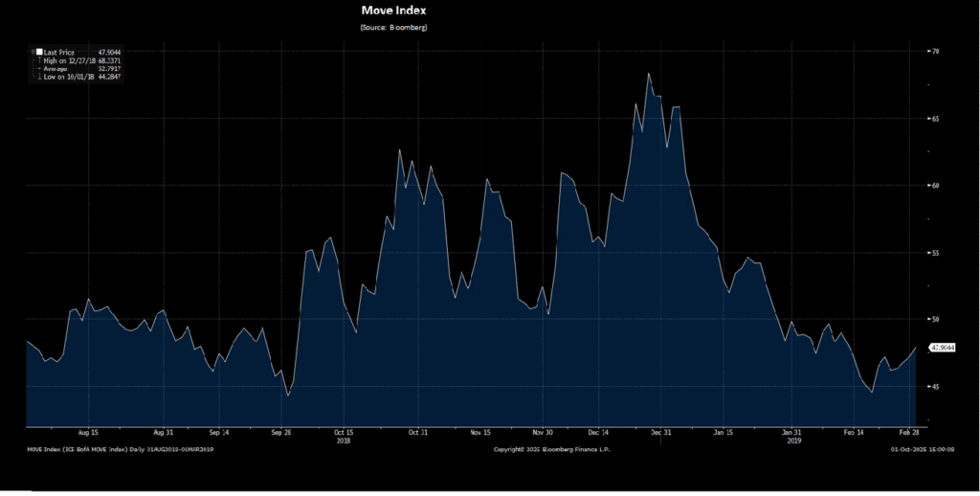Image resolution: width=980 pixels, height=496 pixels.
Task: Click the Jan 15 date axis label
Action: click(x=724, y=433)
